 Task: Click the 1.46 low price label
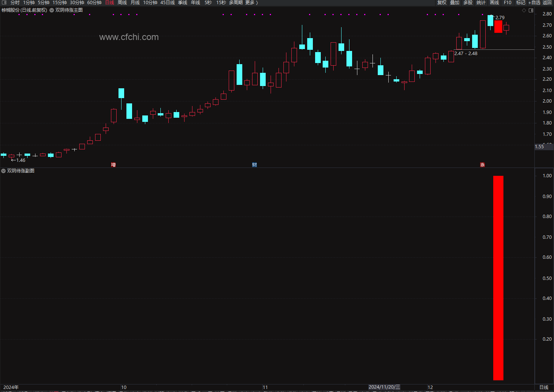[21, 160]
